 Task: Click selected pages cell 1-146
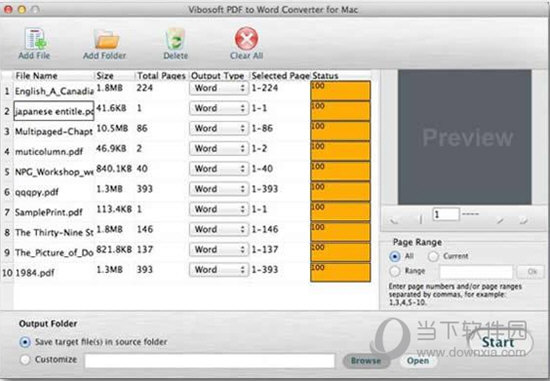coord(264,229)
